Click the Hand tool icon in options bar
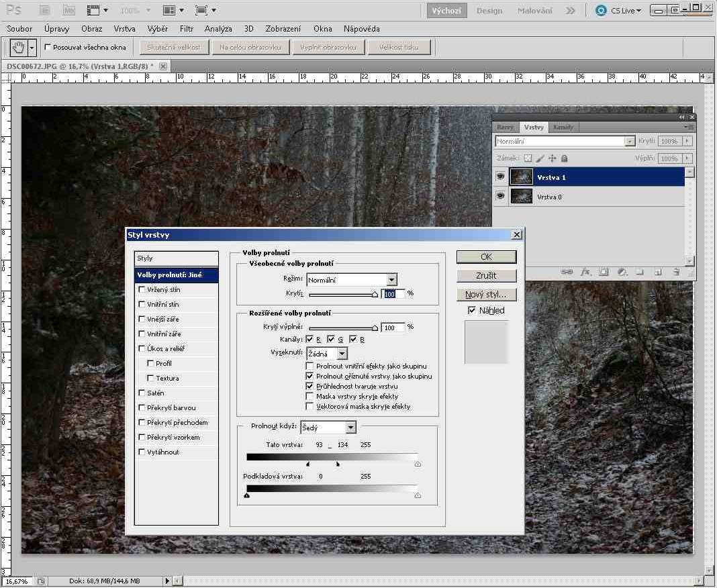The width and height of the screenshot is (717, 588). (19, 48)
